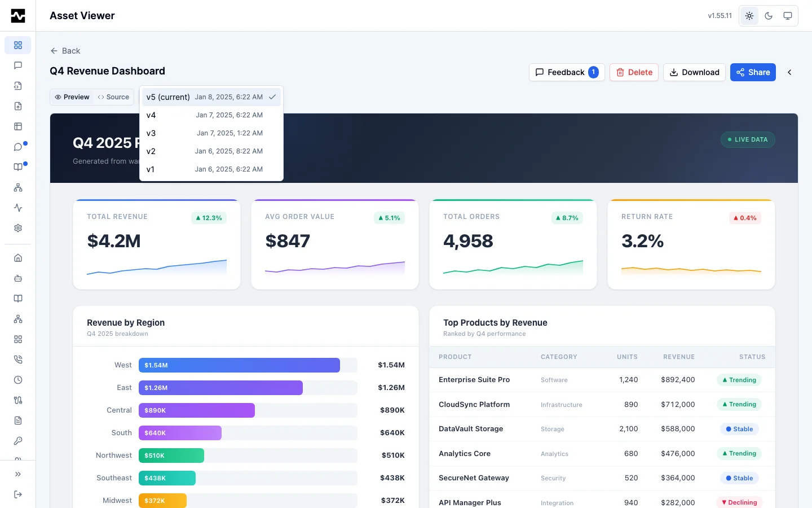Image resolution: width=812 pixels, height=508 pixels.
Task: Click the blue Share button
Action: (x=753, y=72)
